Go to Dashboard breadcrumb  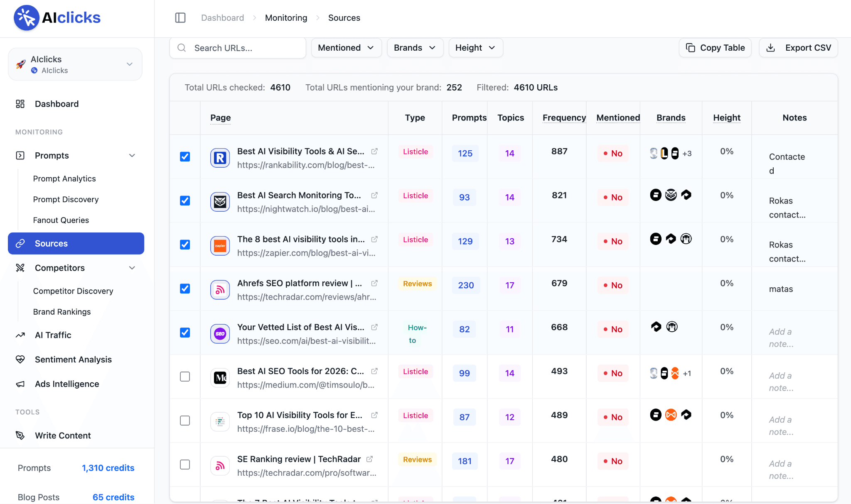point(222,18)
